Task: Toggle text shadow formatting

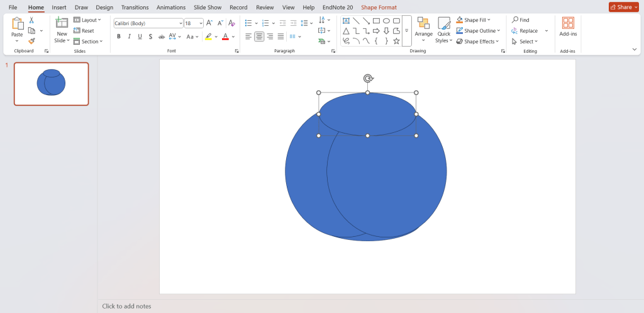Action: pos(151,37)
